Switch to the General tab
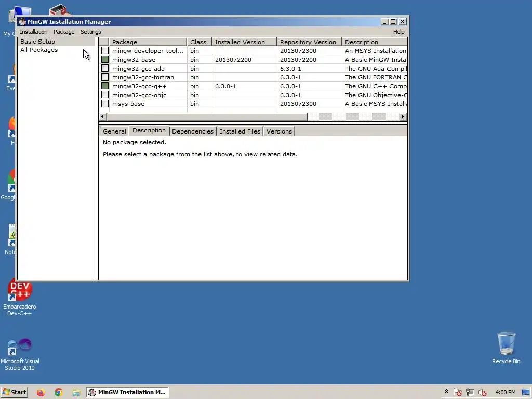 pos(114,131)
